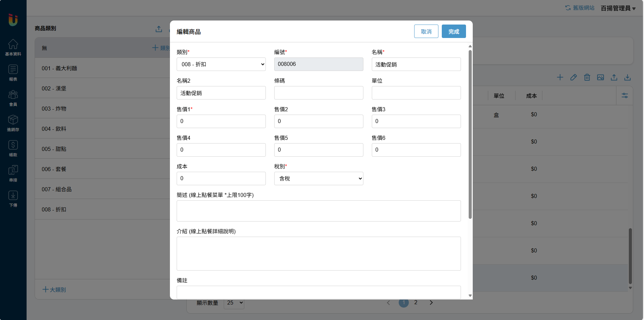Expand the 百揚管理員 user menu
This screenshot has height=320, width=644.
(618, 8)
